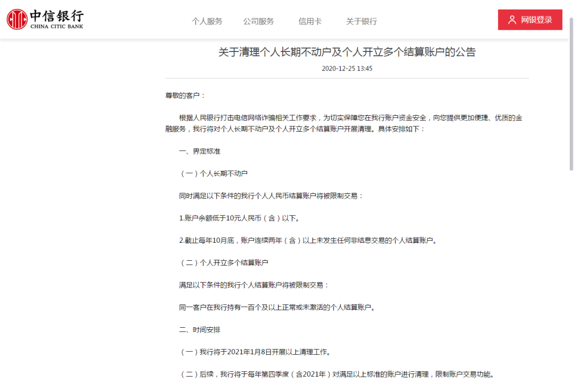
Task: Open the 公司服务 navigation menu
Action: coord(258,21)
